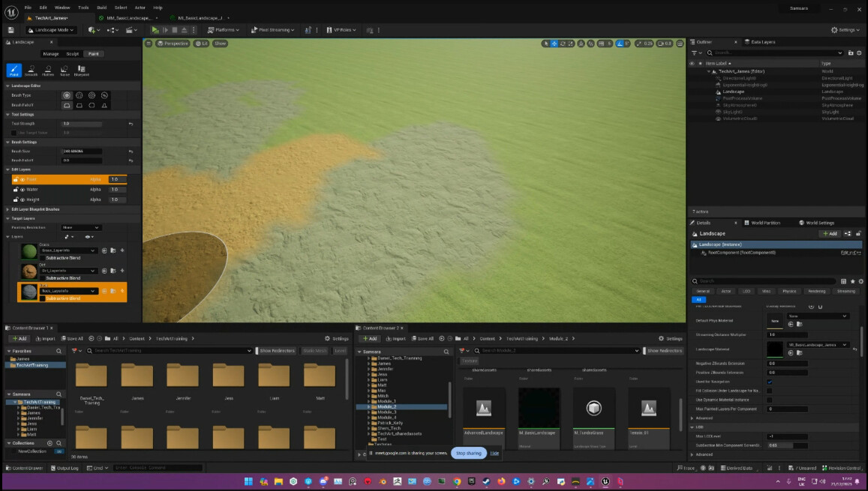
Task: Choose the circle brush type icon
Action: 67,95
